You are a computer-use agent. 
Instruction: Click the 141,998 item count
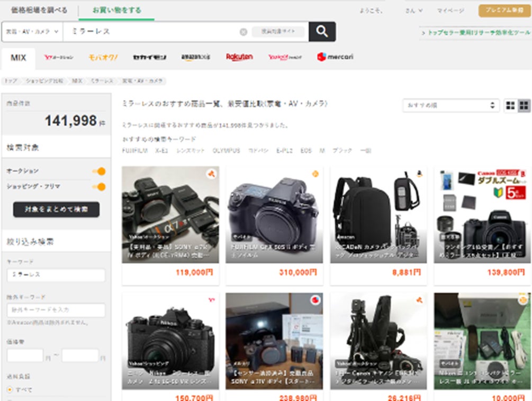tap(71, 121)
